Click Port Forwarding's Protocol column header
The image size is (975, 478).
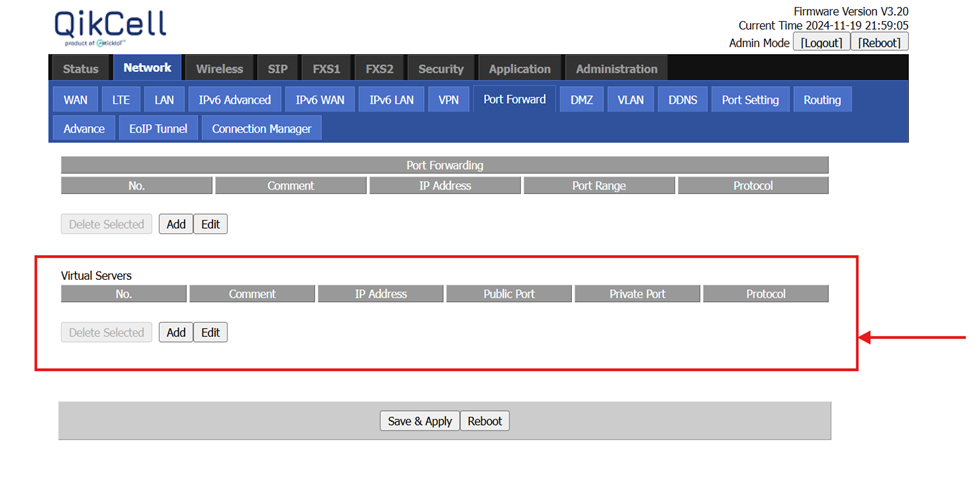pos(753,186)
